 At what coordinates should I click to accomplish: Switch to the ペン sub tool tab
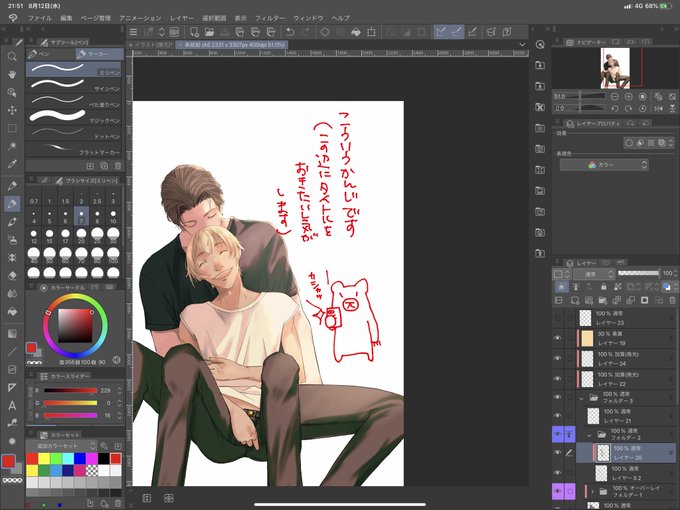click(x=50, y=54)
